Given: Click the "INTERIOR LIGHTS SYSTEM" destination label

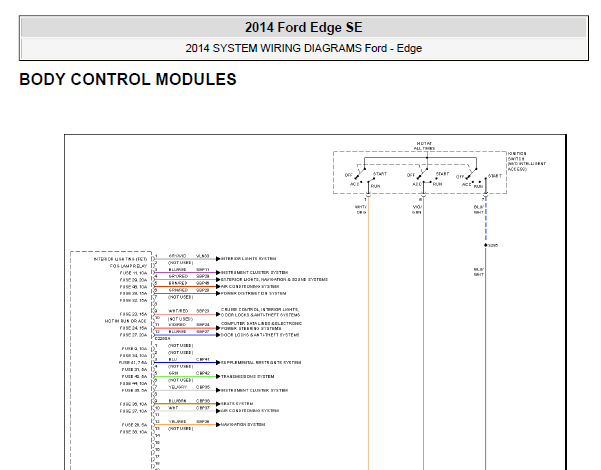Looking at the screenshot, I should [x=248, y=259].
